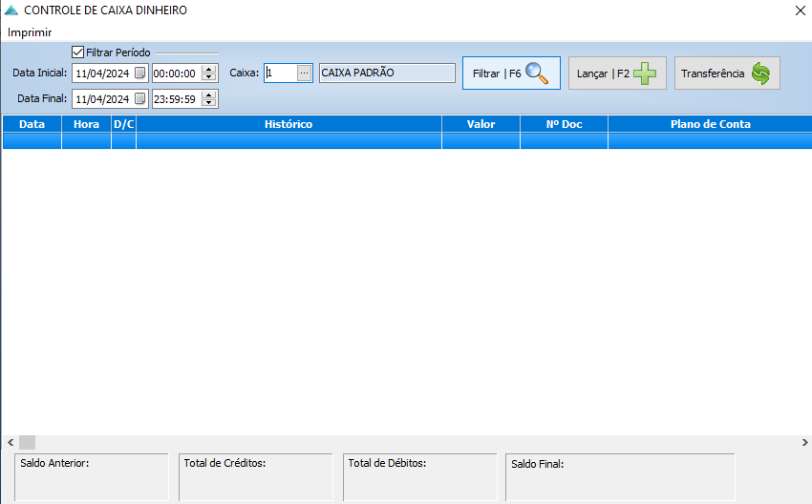Click the horizontal scrollbar right arrow
Viewport: 812px width, 504px height.
pos(804,442)
